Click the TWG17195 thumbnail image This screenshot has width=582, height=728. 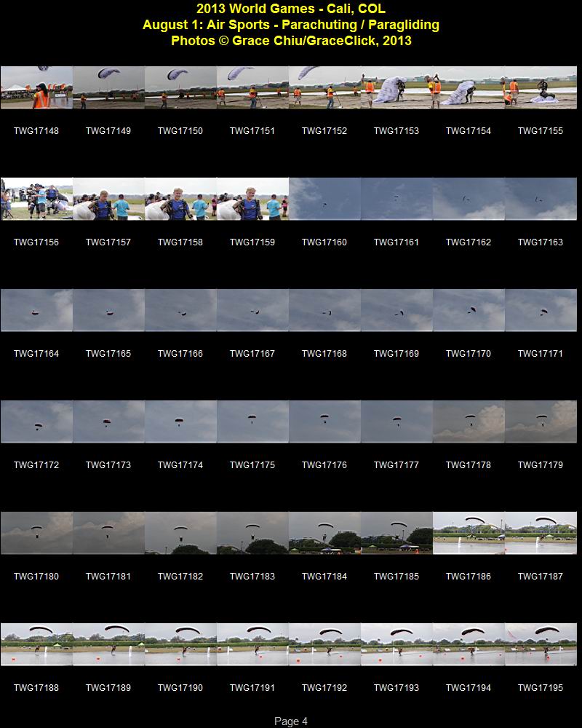[541, 644]
